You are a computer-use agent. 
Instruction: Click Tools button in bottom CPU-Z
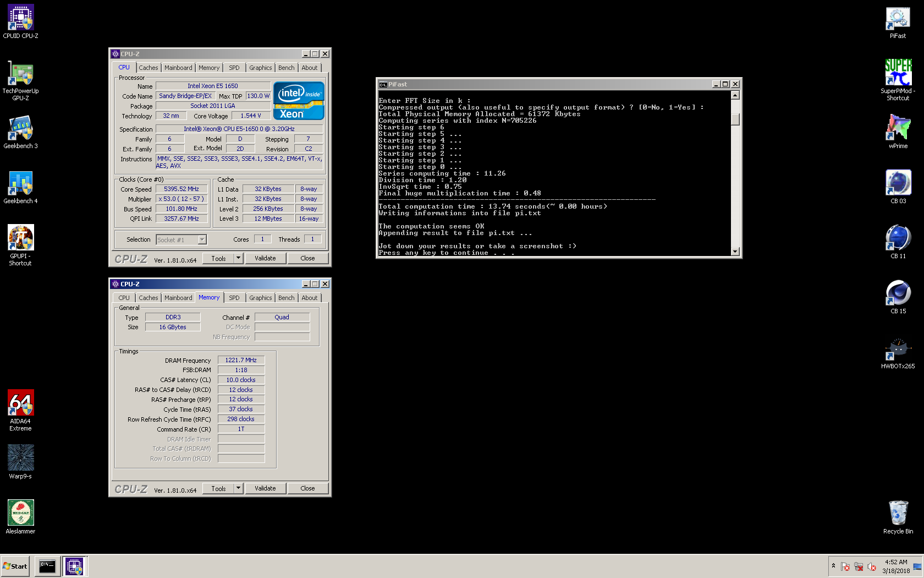218,488
